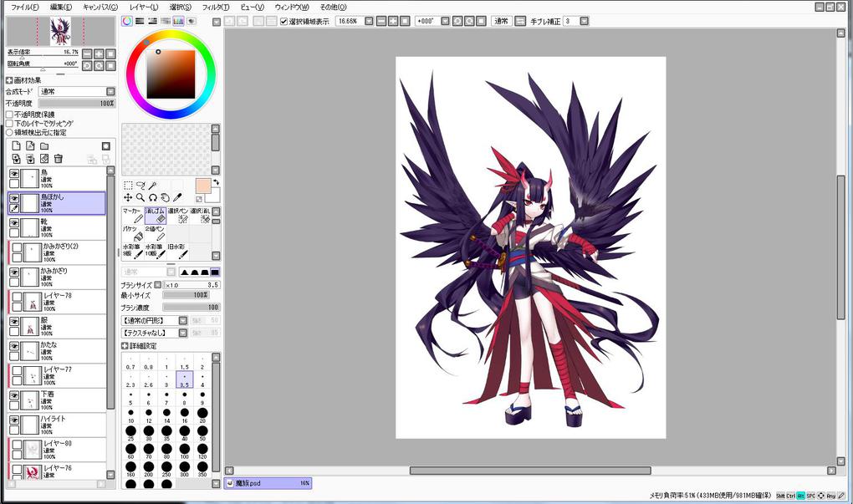The width and height of the screenshot is (853, 504).
Task: Show the color wheel panel
Action: 127,21
